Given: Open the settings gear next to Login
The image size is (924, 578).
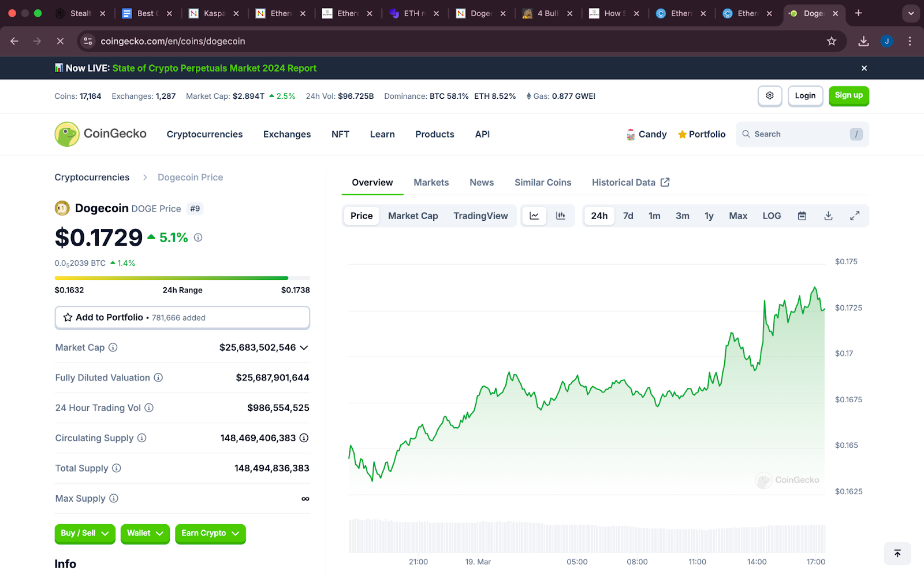Looking at the screenshot, I should (770, 96).
